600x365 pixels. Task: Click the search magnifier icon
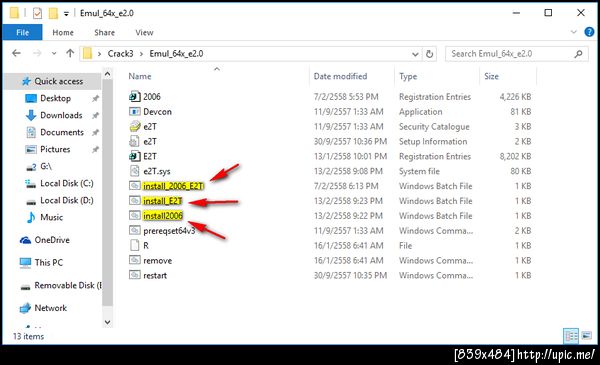click(578, 54)
